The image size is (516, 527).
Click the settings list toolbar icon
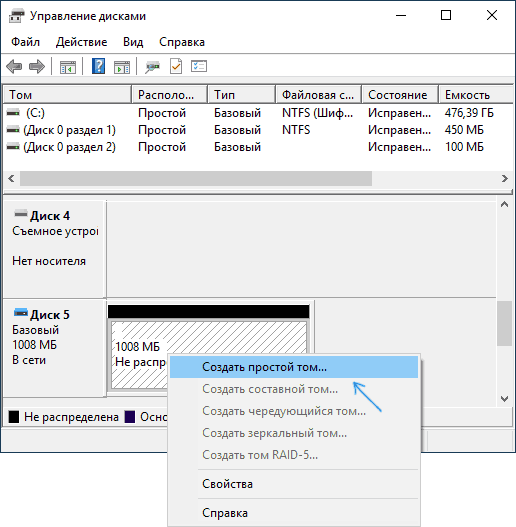point(199,66)
